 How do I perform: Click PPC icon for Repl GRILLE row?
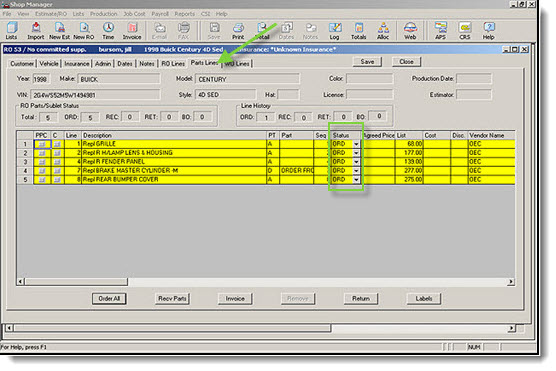42,144
